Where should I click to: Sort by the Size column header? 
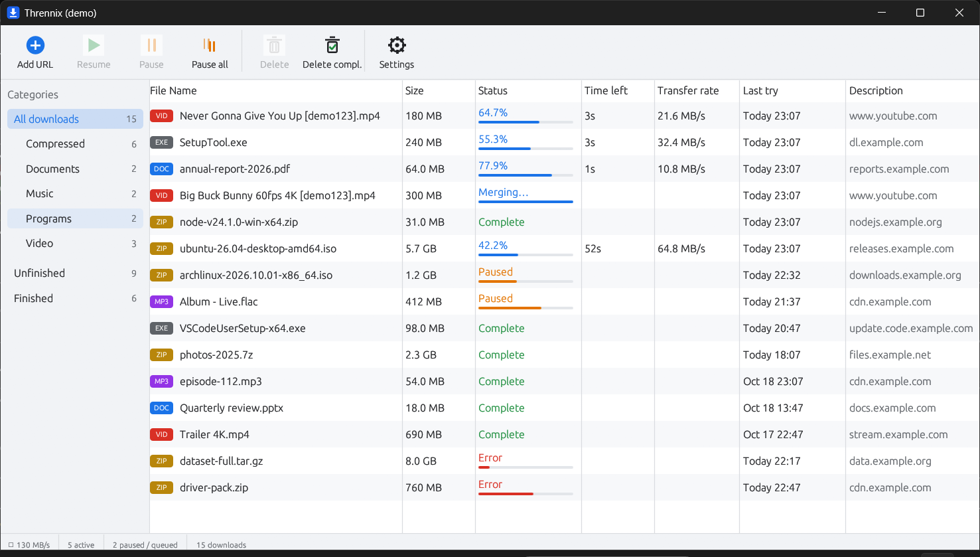pos(439,91)
